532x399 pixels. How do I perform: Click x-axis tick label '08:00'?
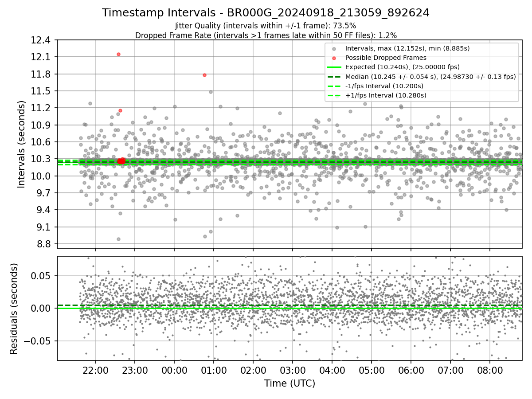(x=490, y=370)
